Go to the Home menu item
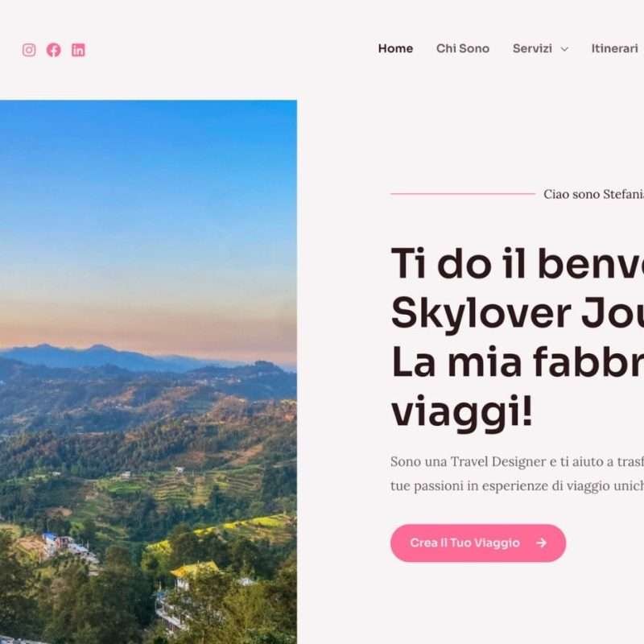644x644 pixels. (x=395, y=48)
